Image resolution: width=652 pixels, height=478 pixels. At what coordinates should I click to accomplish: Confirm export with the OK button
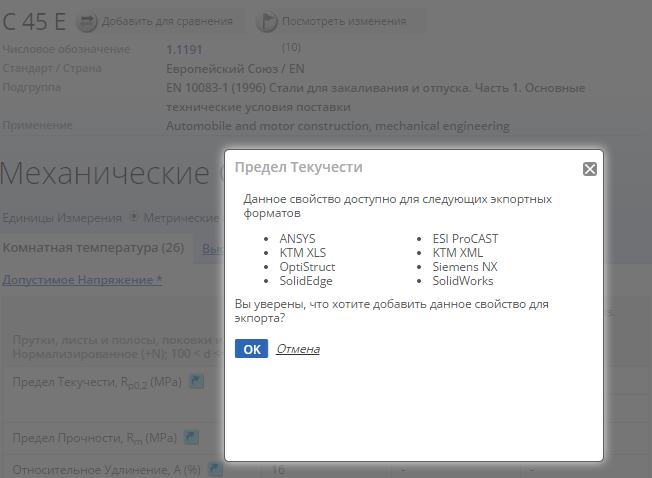tap(251, 349)
